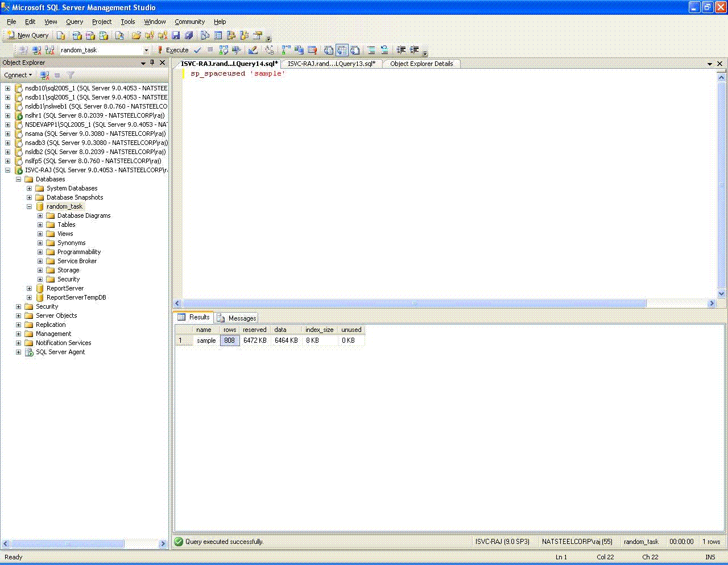The image size is (728, 565).
Task: Expand the nslhr1 server node
Action: coord(8,115)
